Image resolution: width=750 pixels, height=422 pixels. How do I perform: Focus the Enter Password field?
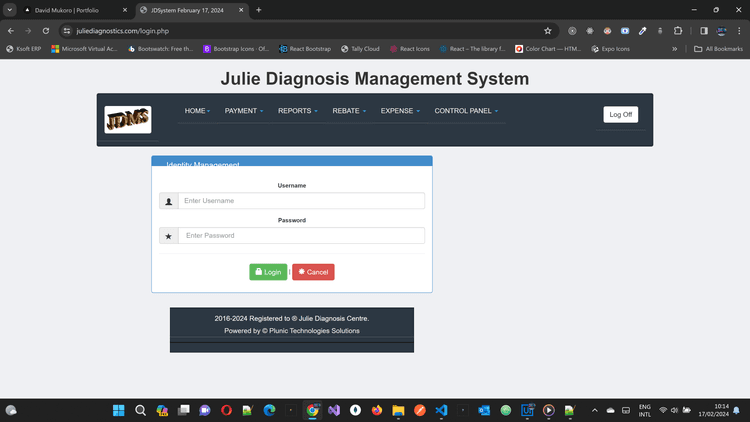(x=301, y=236)
